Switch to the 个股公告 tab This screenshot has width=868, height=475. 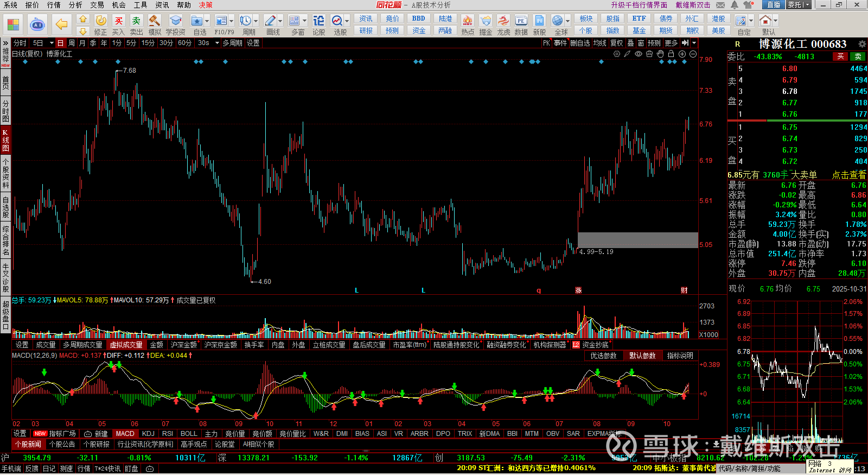62,444
